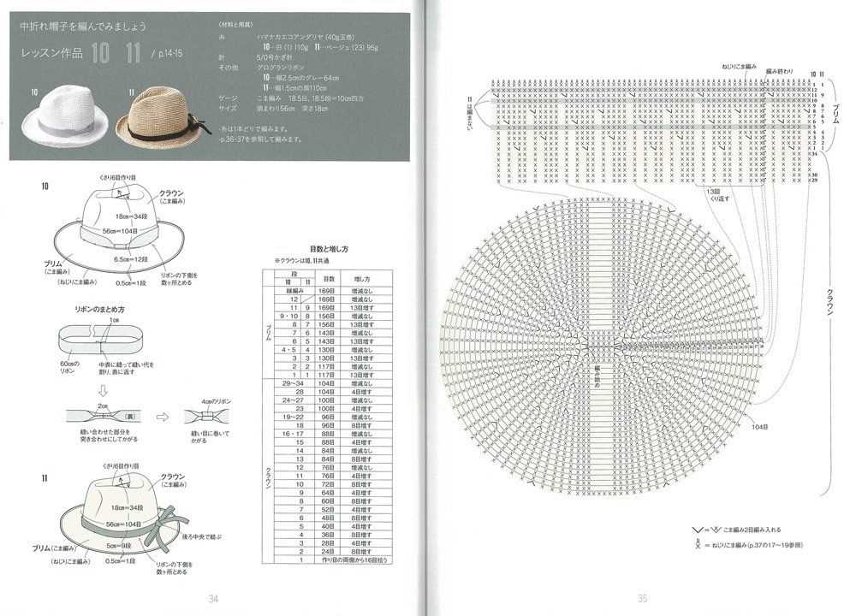Click the ねじりこま編み label above the brim chart
Screen dimensions: 856x616
pos(739,67)
